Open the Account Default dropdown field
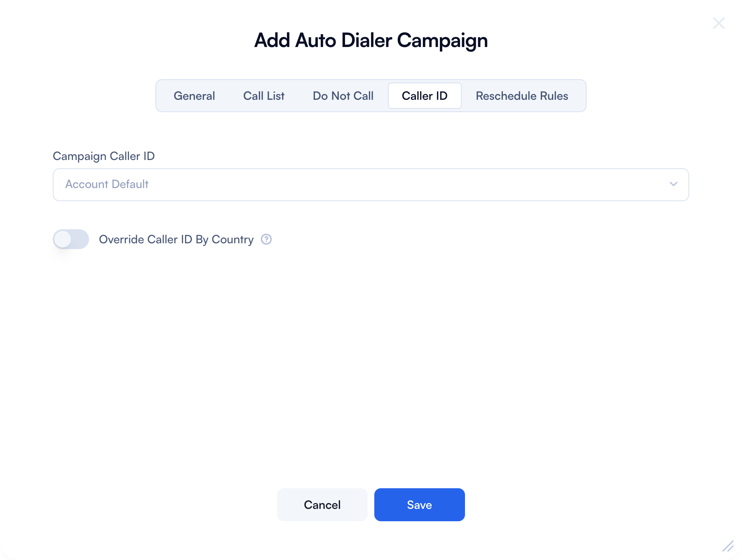Image resolution: width=742 pixels, height=560 pixels. pyautogui.click(x=370, y=184)
